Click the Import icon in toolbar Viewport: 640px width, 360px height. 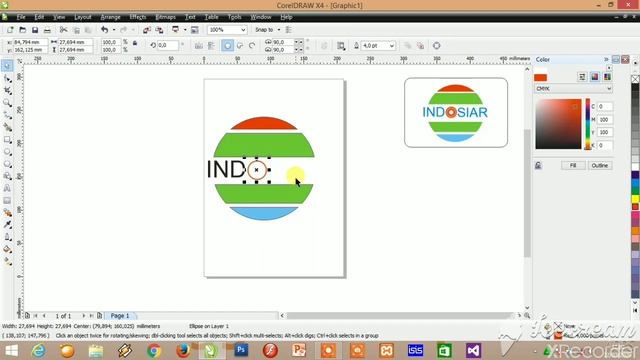pos(147,30)
